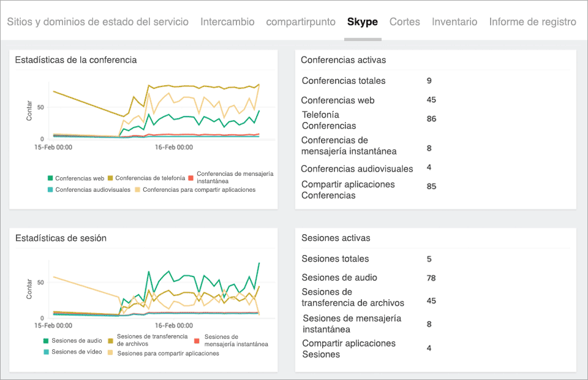The image size is (588, 380).
Task: Open the Intercambio tab
Action: (227, 21)
